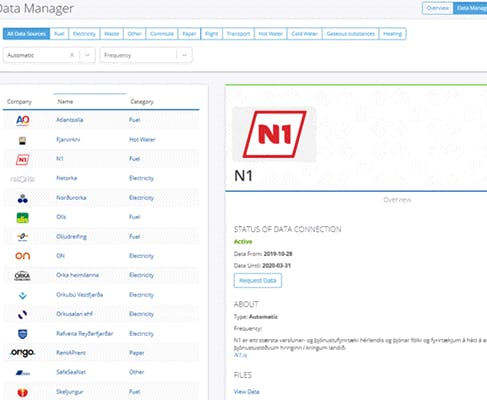The height and width of the screenshot is (400, 487).
Task: Open the SafeSeaNet data source name
Action: 71,372
